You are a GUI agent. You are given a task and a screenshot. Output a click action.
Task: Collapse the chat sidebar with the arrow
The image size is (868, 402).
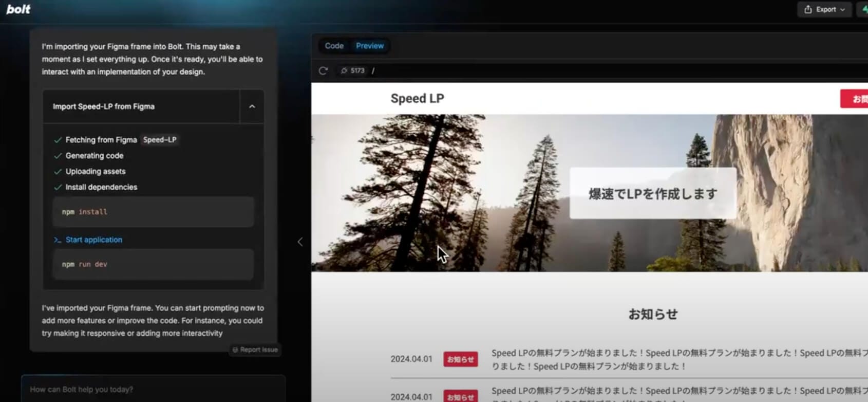[300, 242]
